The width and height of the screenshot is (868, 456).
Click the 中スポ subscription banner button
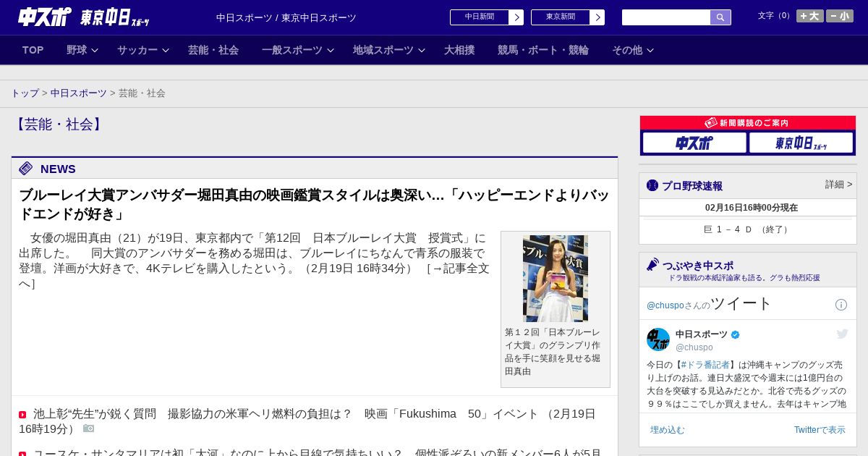pyautogui.click(x=694, y=143)
